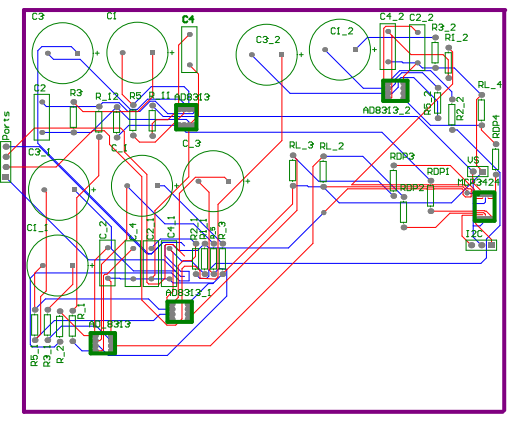This screenshot has width=514, height=427.
Task: Click resistor RL_4 body
Action: (481, 110)
